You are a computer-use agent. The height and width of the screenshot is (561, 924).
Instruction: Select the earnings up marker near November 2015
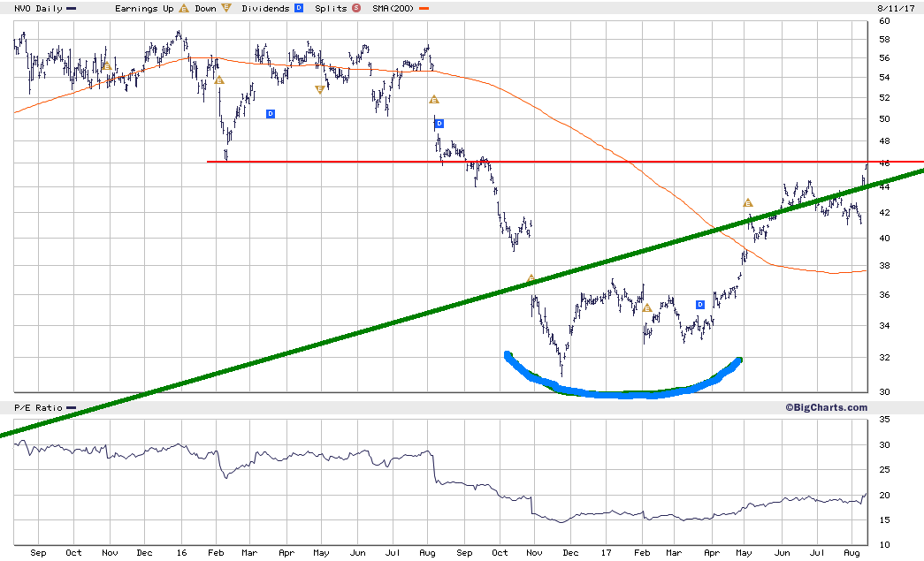(x=107, y=66)
